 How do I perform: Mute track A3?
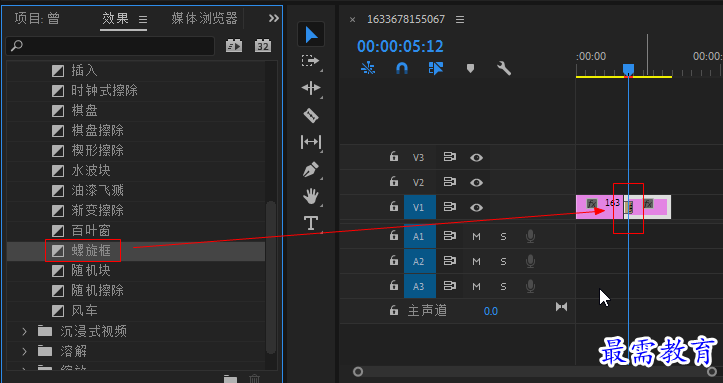[476, 286]
